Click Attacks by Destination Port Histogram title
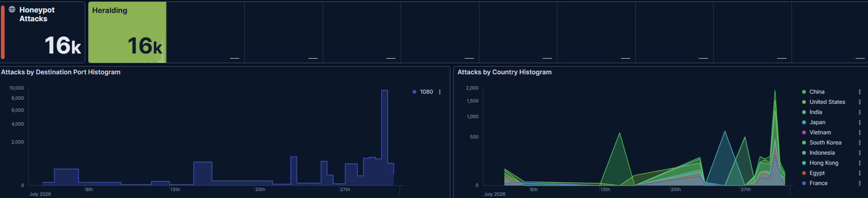 (x=61, y=72)
